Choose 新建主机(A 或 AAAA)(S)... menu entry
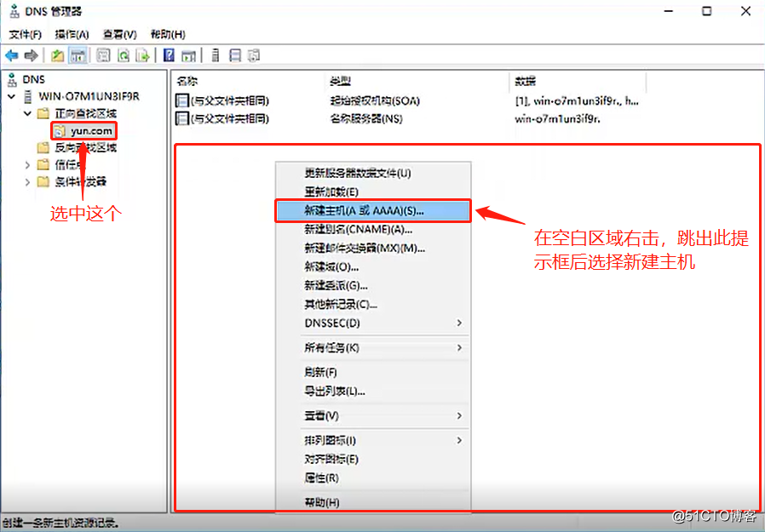Screen dimensions: 765x532 pyautogui.click(x=373, y=210)
